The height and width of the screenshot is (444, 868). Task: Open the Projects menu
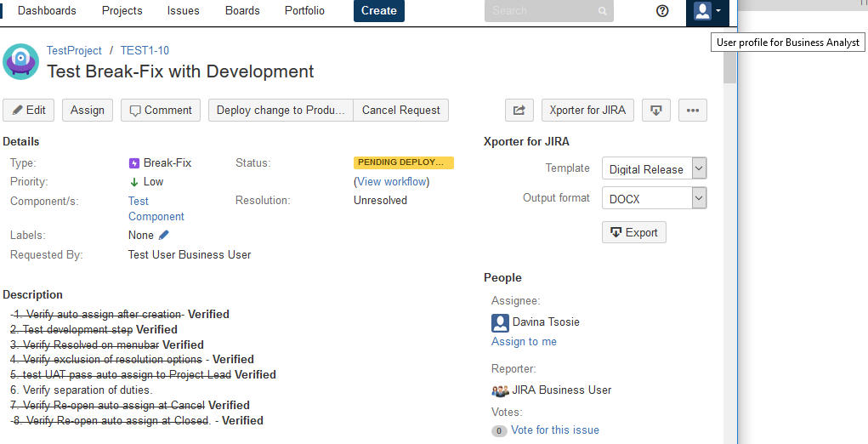click(122, 10)
